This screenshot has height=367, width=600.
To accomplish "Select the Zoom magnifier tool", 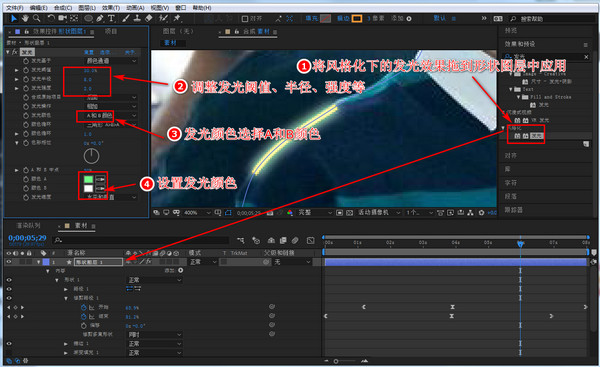I will (37, 18).
